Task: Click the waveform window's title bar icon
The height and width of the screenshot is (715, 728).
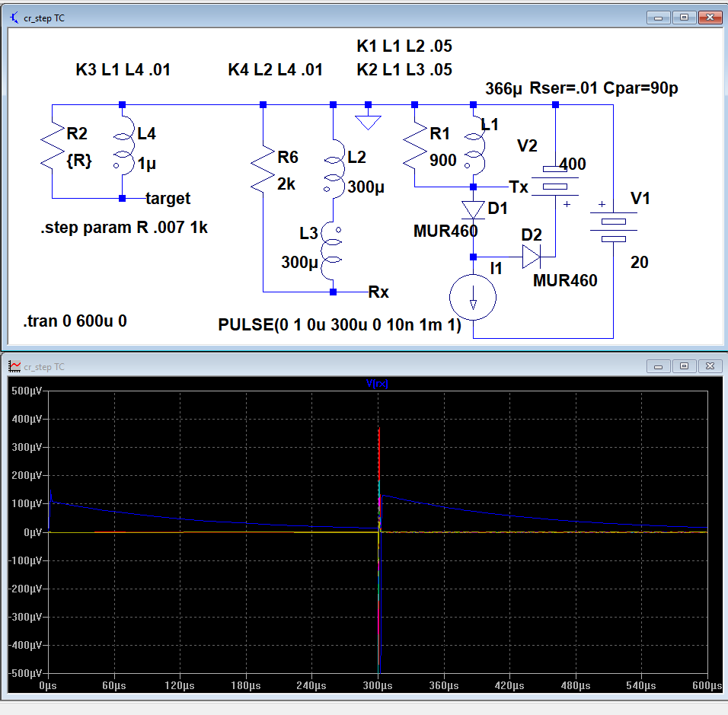Action: [x=14, y=367]
